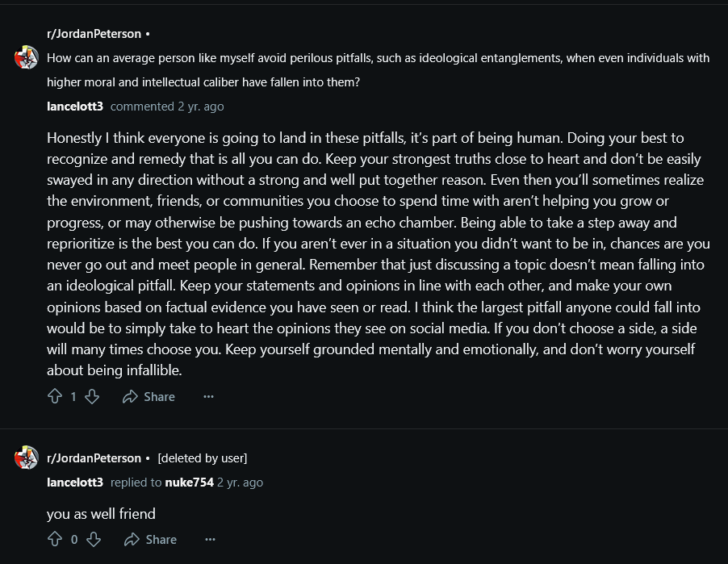Upvote the "you as well friend" reply
Screen dimensions: 728x564
pyautogui.click(x=55, y=539)
